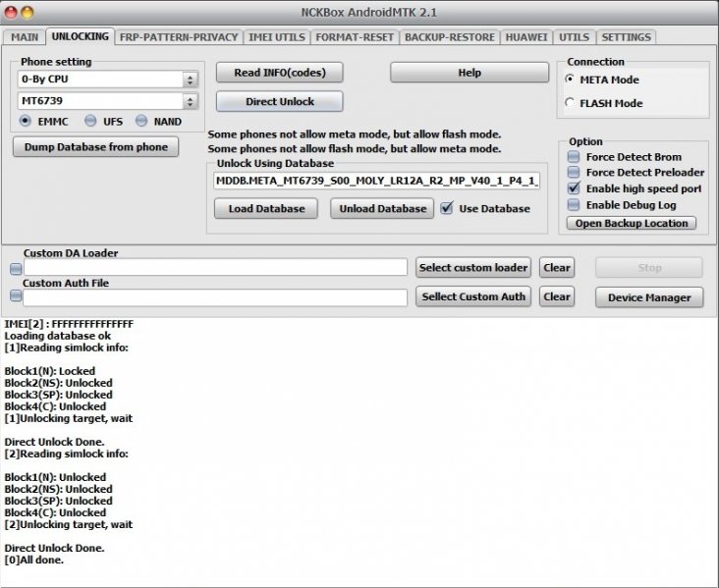Click log line '[2]Reading simlock info:'

tap(67, 454)
